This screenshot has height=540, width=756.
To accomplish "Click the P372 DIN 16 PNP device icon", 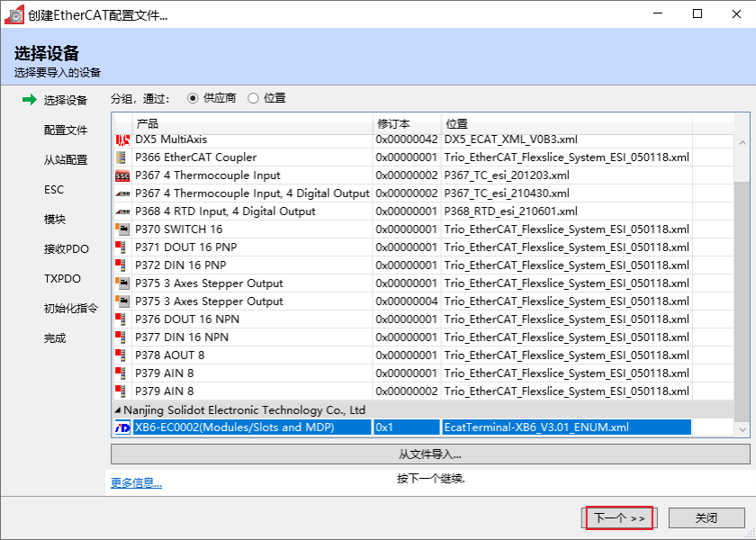I will tap(122, 265).
